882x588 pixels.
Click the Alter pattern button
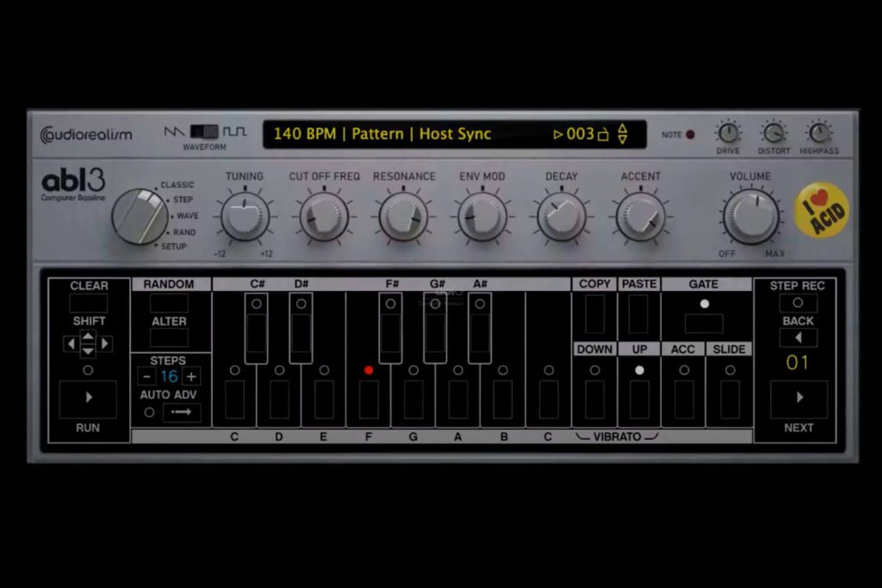click(169, 337)
